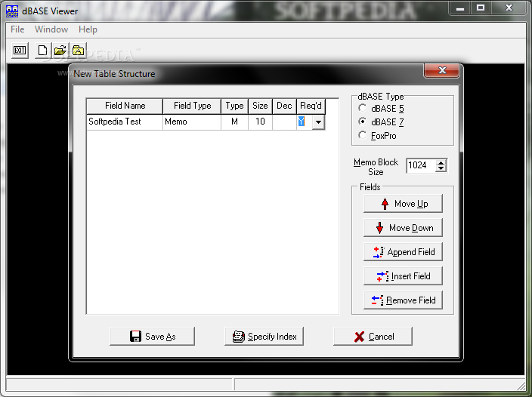The height and width of the screenshot is (397, 532).
Task: Click the Field Type column header
Action: point(192,106)
